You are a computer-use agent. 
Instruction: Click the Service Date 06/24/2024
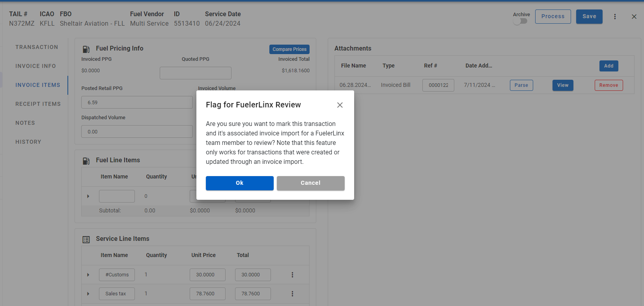coord(223,24)
